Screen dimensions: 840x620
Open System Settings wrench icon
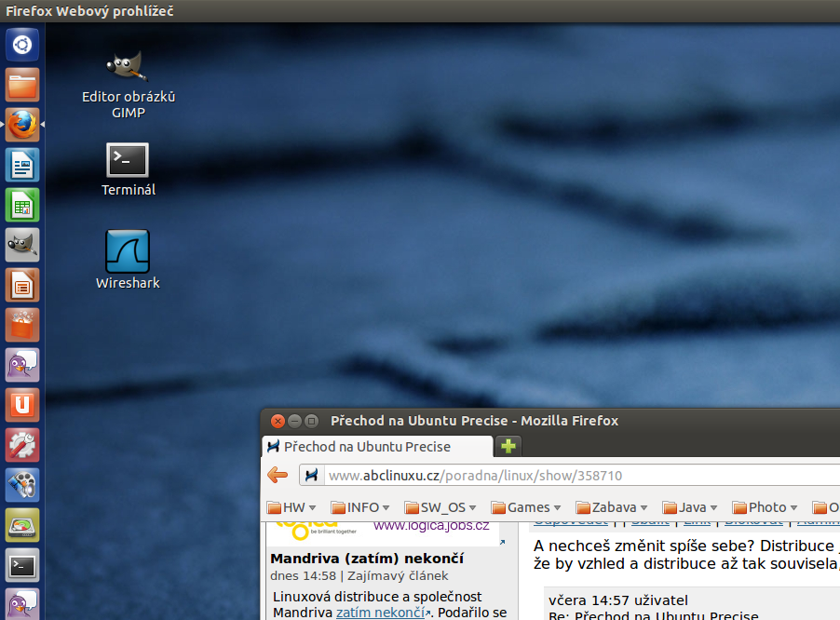click(x=22, y=445)
